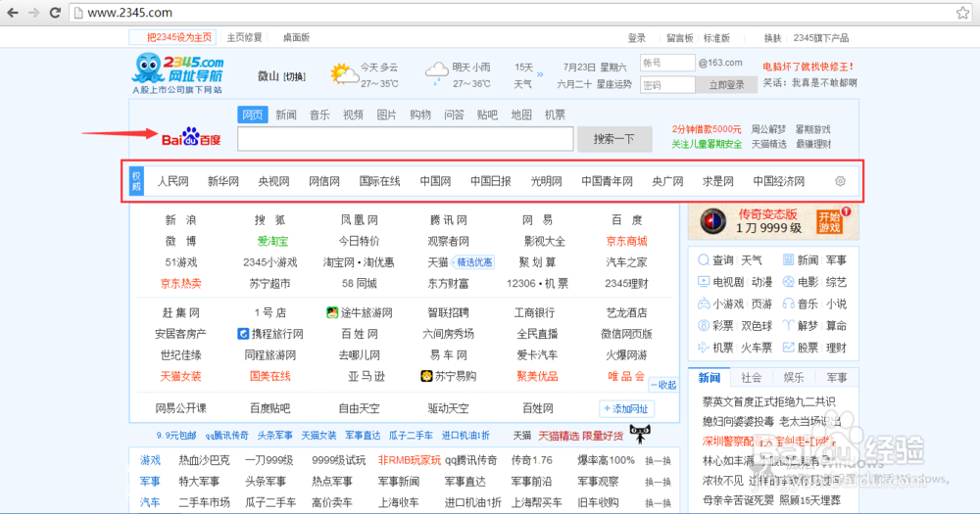980x514 pixels.
Task: Select the 地图 search tab
Action: (x=521, y=115)
